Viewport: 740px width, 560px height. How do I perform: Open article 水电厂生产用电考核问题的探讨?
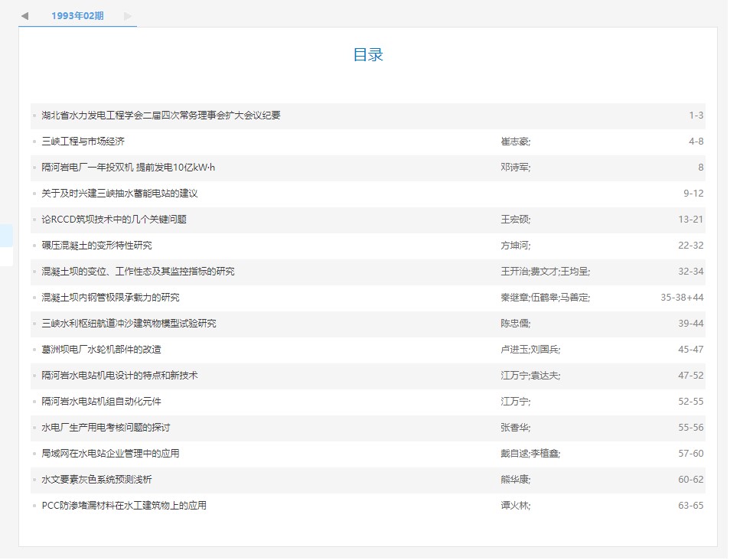click(106, 428)
